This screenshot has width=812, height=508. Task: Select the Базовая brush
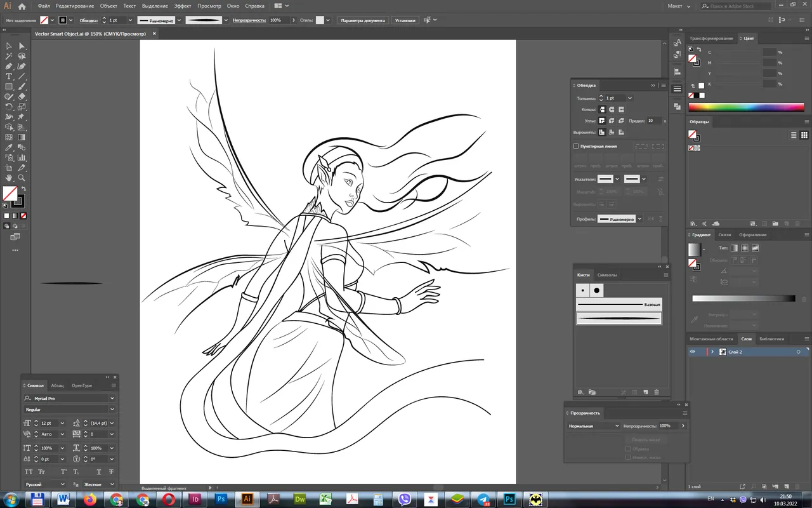[x=619, y=305]
